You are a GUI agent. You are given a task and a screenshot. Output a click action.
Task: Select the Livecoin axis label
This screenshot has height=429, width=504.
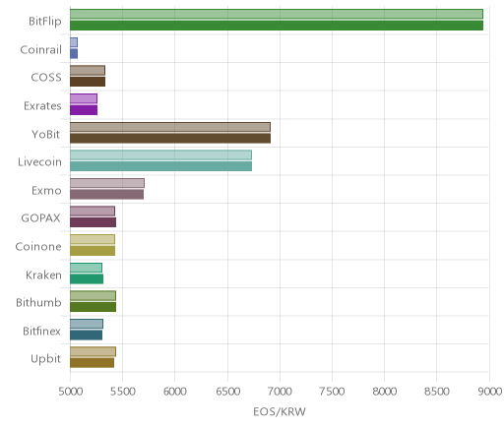pos(39,162)
